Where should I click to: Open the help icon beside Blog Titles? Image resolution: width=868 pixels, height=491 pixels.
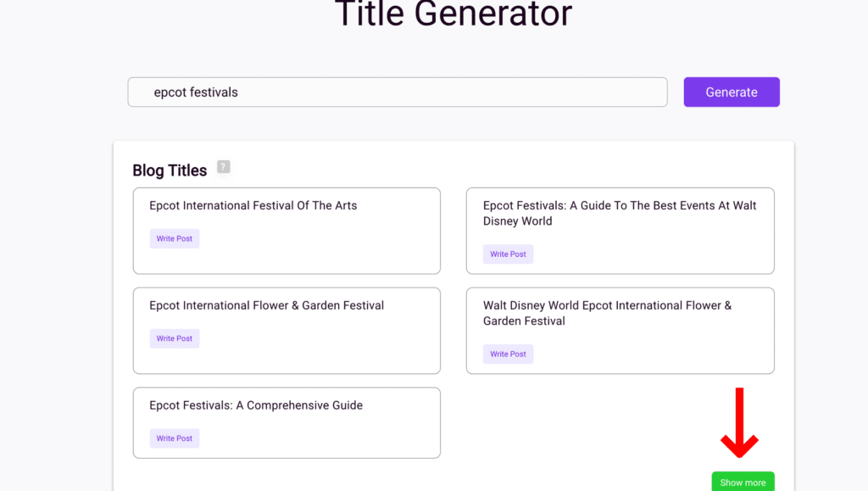coord(223,167)
